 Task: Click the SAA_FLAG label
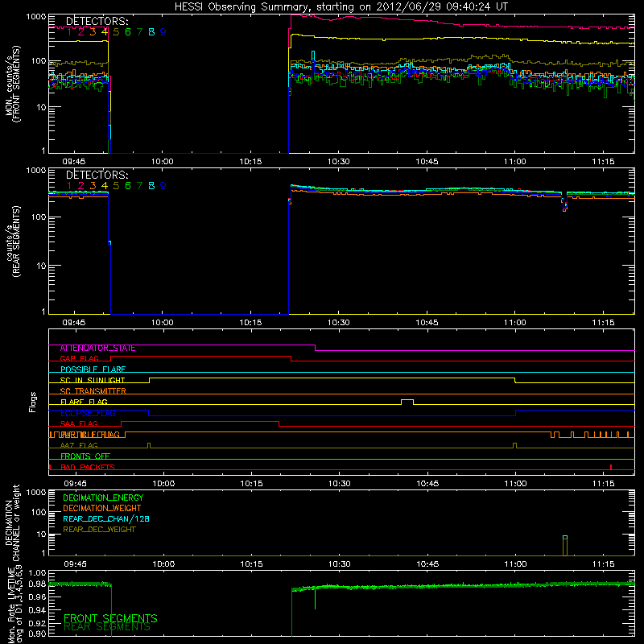79,424
